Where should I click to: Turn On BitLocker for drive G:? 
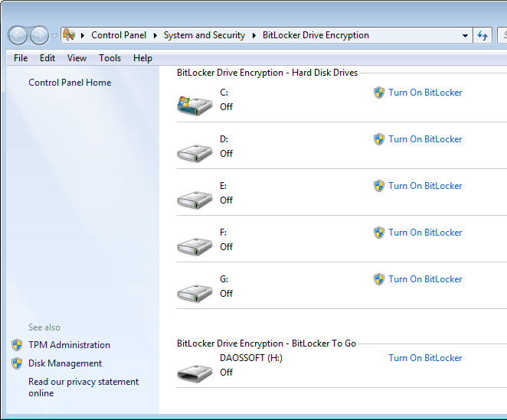(425, 279)
